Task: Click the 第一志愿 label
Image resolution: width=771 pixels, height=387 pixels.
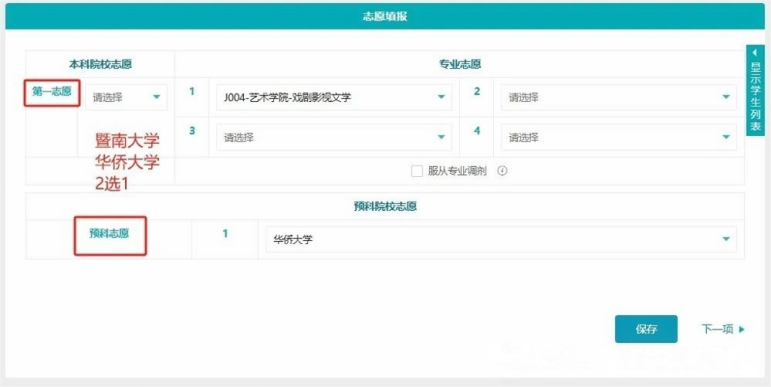Action: [52, 91]
